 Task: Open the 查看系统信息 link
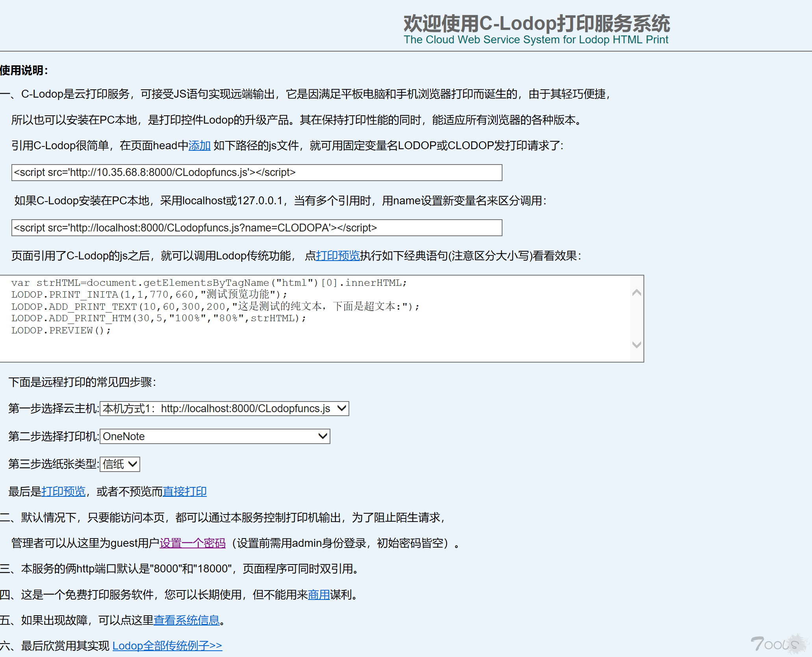187,620
